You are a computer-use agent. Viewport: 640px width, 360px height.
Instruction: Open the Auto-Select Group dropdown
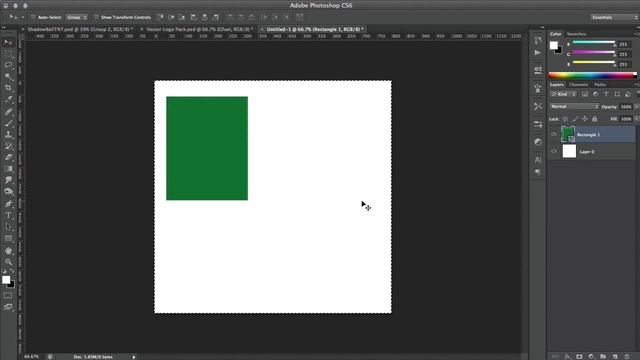pyautogui.click(x=77, y=17)
